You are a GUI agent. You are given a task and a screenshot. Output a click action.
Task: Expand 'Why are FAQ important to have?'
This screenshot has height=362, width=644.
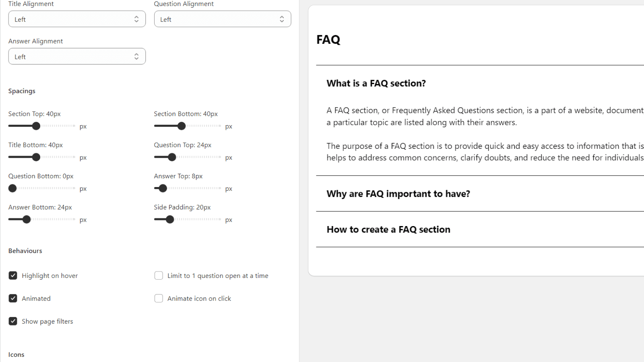398,194
